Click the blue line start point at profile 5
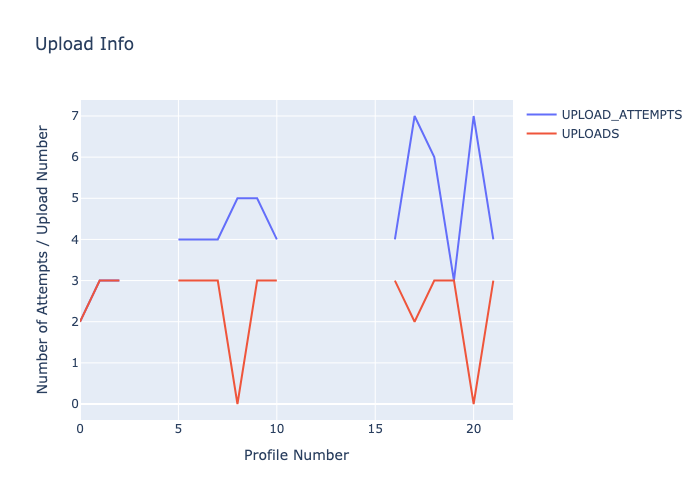Image resolution: width=700 pixels, height=500 pixels. tap(179, 239)
